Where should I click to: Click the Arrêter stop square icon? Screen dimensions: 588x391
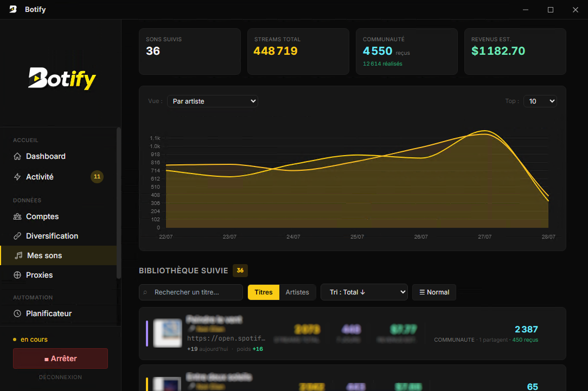(47, 359)
